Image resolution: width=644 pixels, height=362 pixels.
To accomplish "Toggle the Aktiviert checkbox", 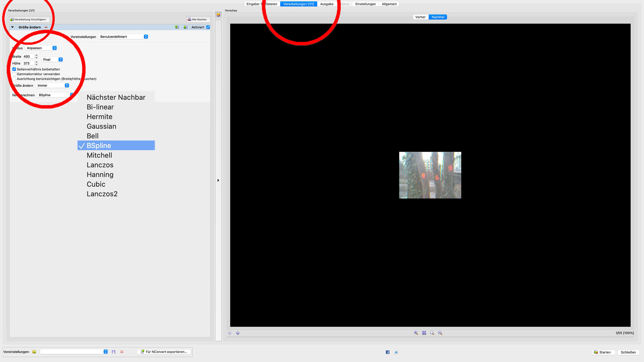I will pyautogui.click(x=208, y=27).
